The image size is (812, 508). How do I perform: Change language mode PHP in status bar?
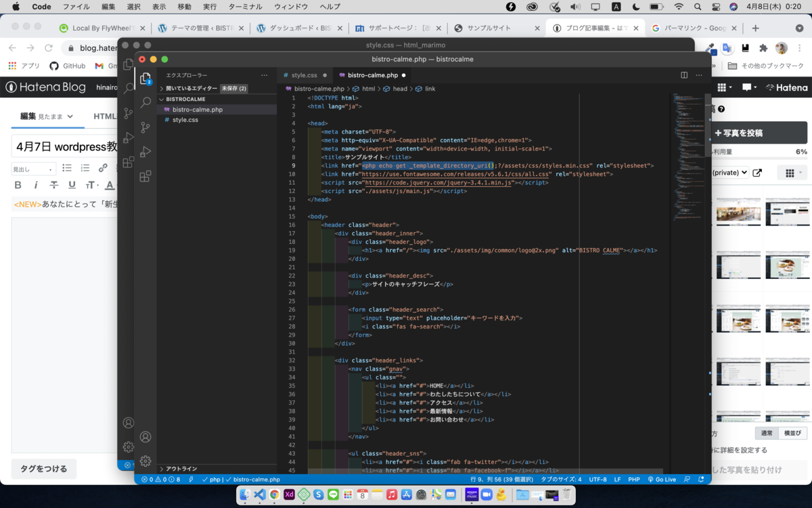click(634, 479)
